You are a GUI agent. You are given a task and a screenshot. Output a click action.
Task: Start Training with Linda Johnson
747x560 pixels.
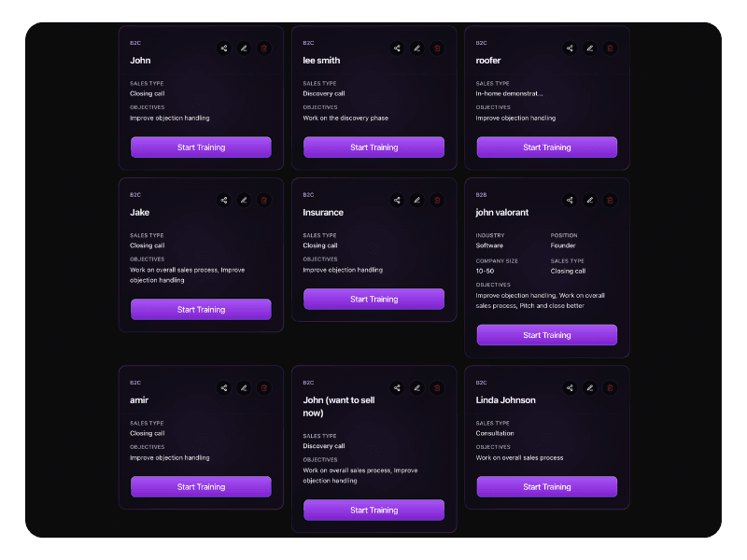coord(547,486)
